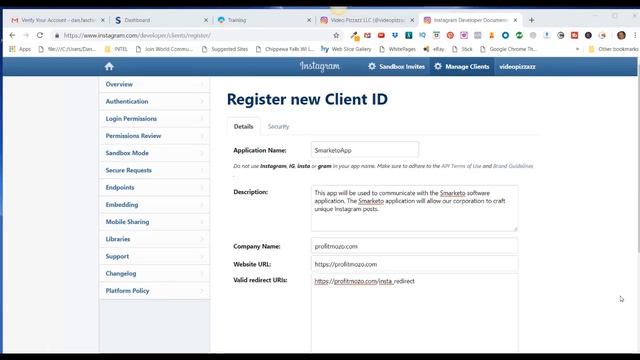
Task: Click the address bar URL
Action: [x=137, y=36]
